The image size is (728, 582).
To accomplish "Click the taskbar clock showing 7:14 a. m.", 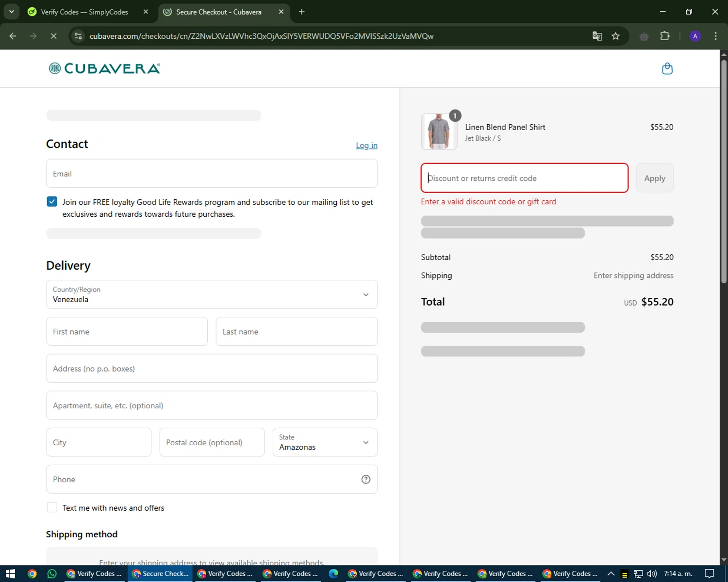I will pyautogui.click(x=678, y=574).
